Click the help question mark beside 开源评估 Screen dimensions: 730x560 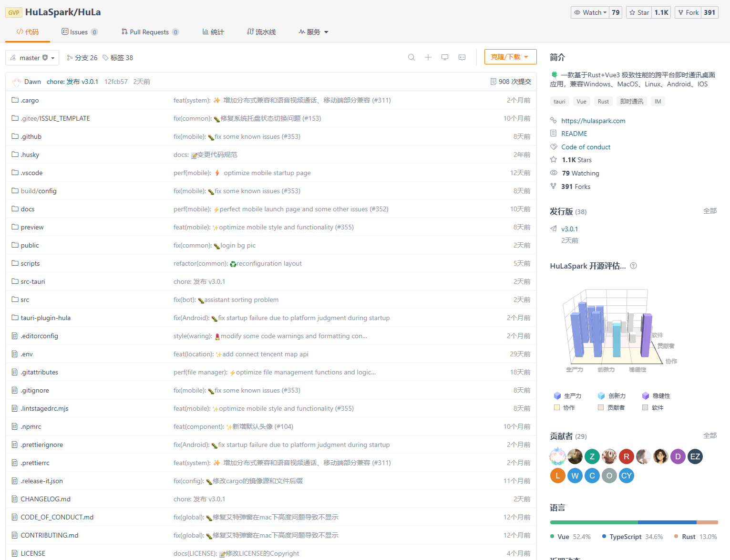coord(633,266)
